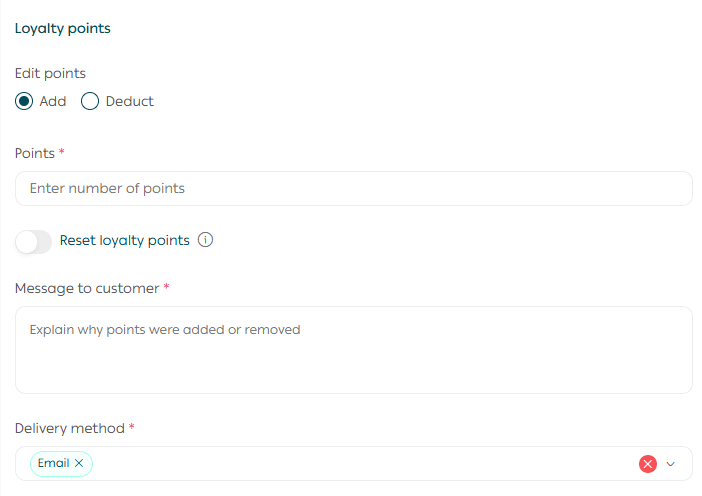Click the 'Deduct' option label text

point(130,101)
